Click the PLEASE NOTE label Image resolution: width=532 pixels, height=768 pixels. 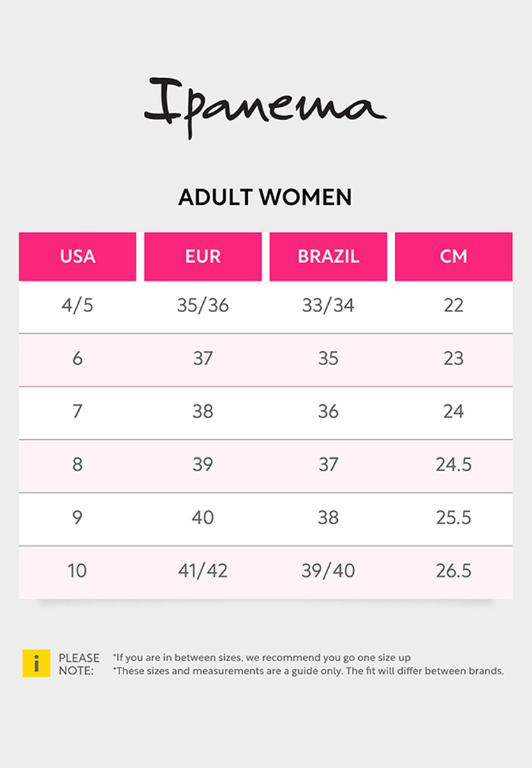(x=79, y=664)
